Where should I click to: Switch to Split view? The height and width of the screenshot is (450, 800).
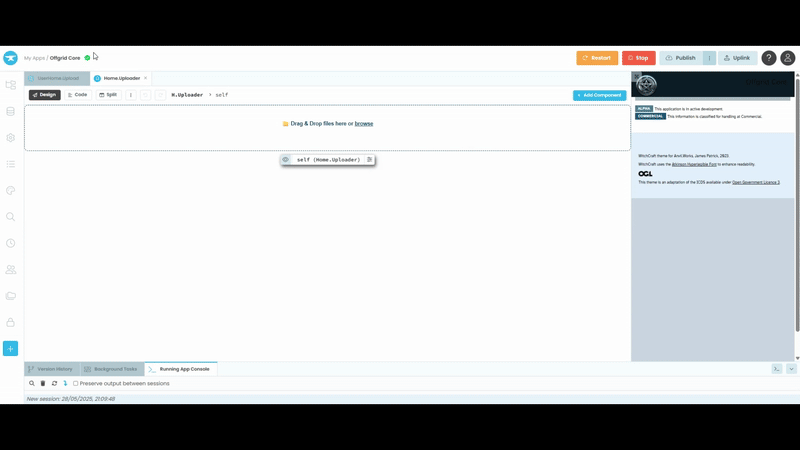point(108,95)
